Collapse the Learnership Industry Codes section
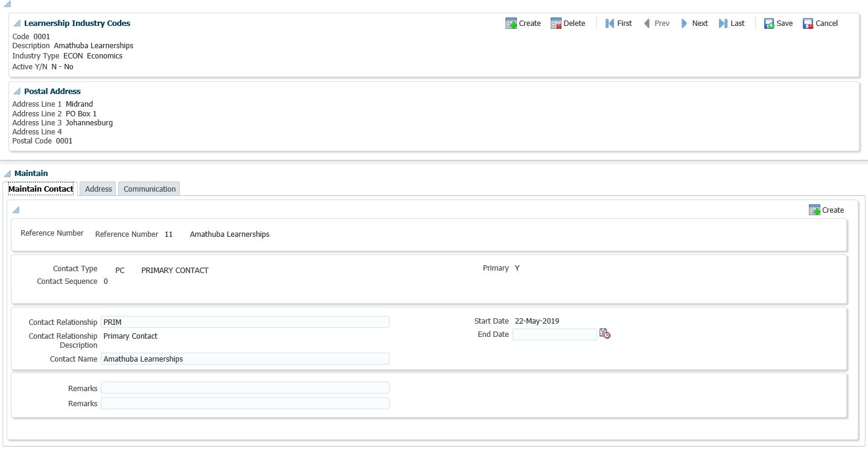The height and width of the screenshot is (449, 868). 17,24
